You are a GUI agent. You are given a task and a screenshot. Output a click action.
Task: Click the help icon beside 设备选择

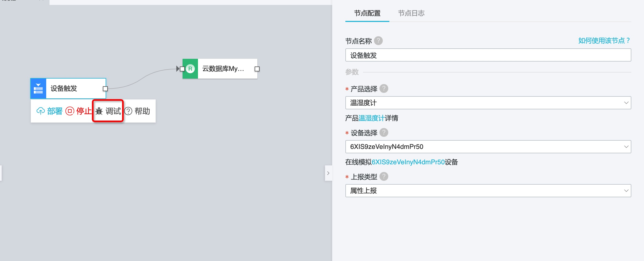(384, 132)
